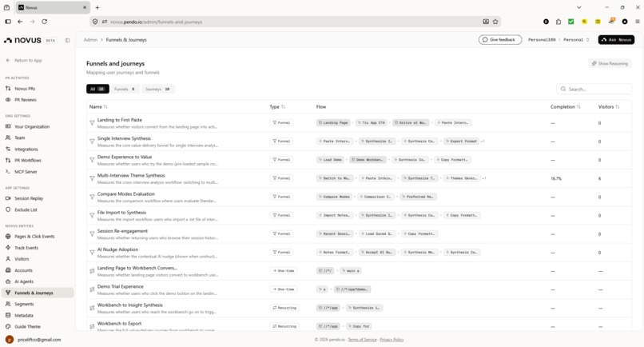This screenshot has width=644, height=347.
Task: Open Metadata page
Action: 23,315
